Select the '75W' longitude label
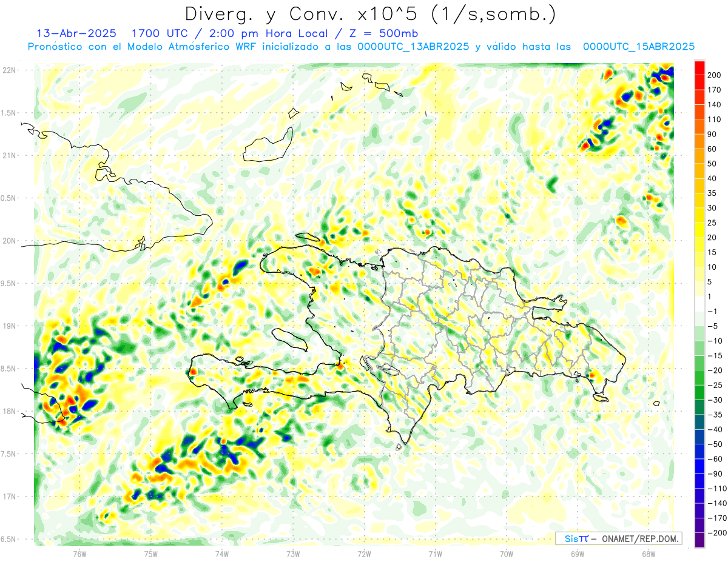This screenshot has width=728, height=562. pos(151,553)
